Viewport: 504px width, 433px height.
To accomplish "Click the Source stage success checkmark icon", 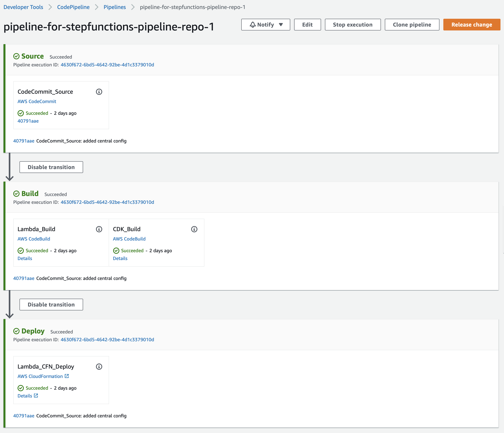I will click(16, 56).
